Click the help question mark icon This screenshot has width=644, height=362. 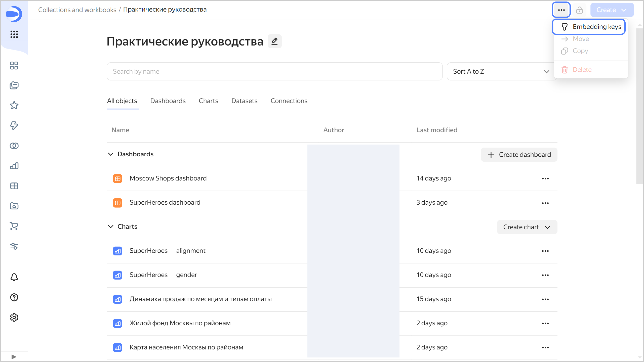[14, 297]
